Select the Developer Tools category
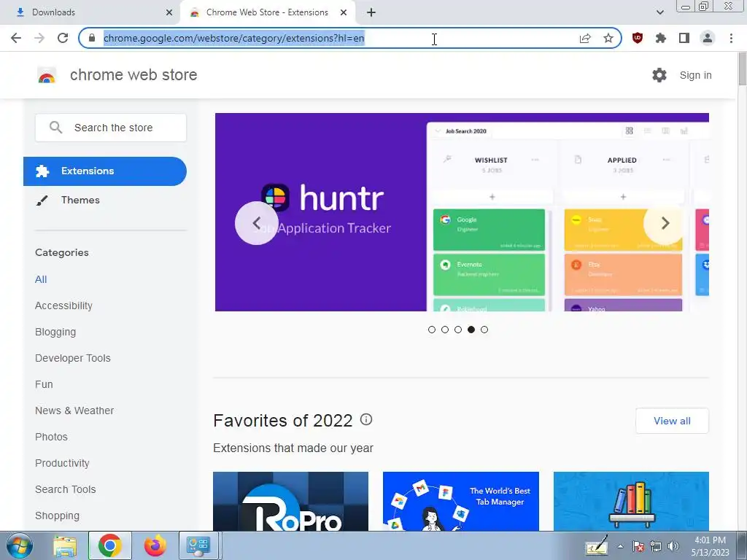This screenshot has width=747, height=560. [73, 358]
